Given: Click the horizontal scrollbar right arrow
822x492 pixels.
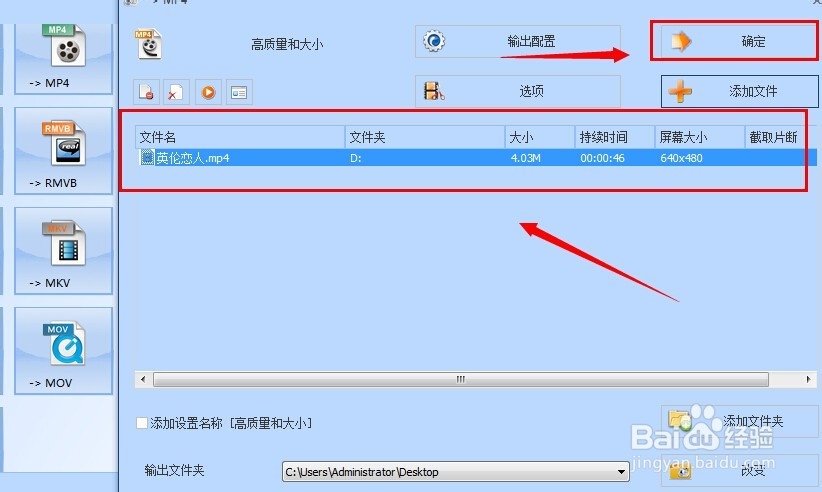Looking at the screenshot, I should click(809, 379).
